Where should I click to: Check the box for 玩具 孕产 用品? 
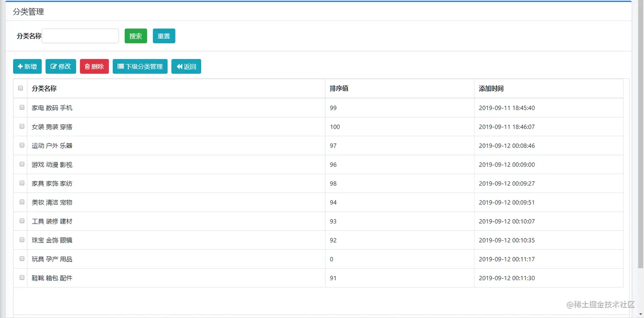click(x=22, y=258)
